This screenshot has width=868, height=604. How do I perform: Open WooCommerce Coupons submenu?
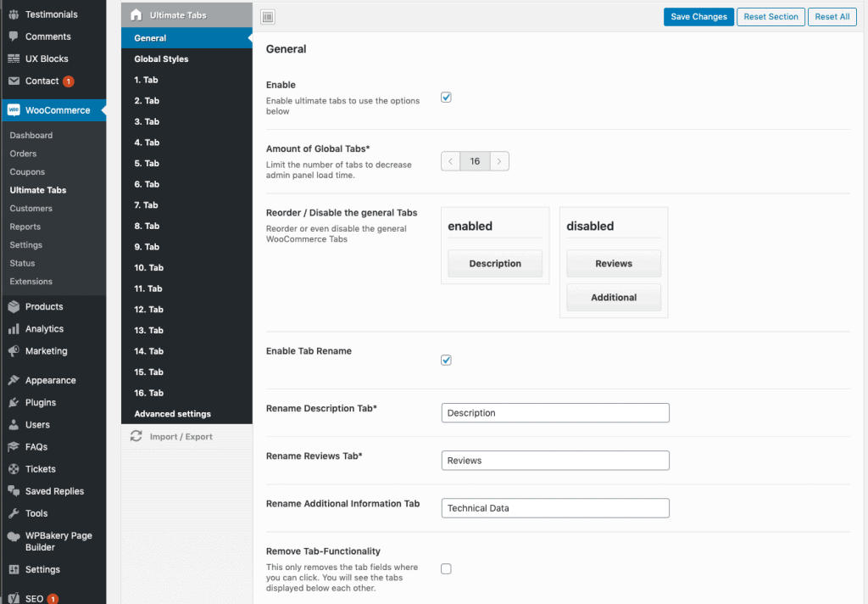coord(27,171)
